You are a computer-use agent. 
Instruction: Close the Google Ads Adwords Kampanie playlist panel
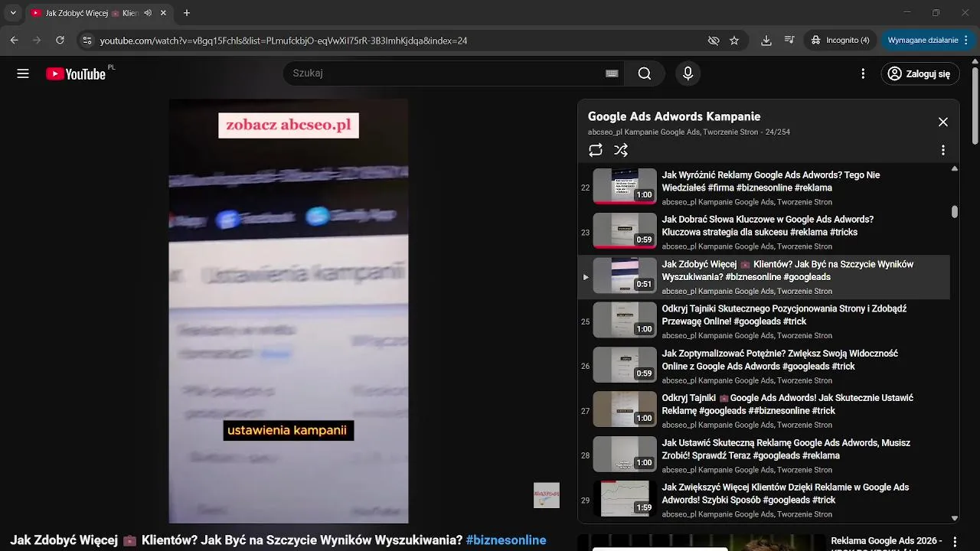pos(943,122)
